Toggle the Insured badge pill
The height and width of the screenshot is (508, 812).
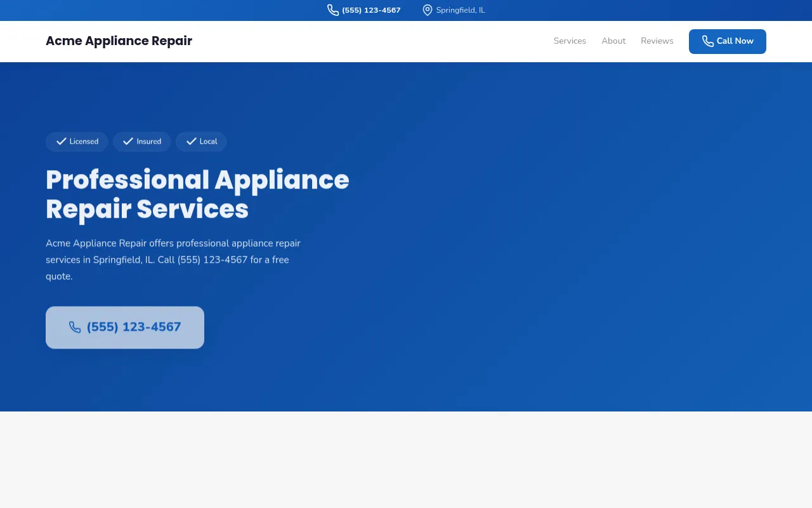(x=141, y=142)
